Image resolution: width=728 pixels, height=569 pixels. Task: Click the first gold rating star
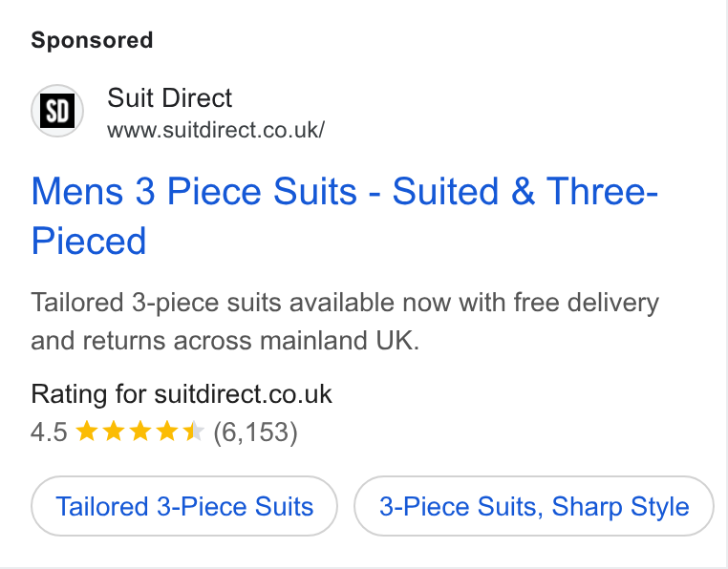coord(86,432)
